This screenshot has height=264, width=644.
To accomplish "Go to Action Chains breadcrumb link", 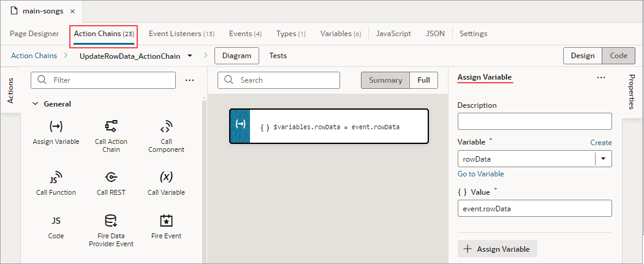I will [34, 55].
